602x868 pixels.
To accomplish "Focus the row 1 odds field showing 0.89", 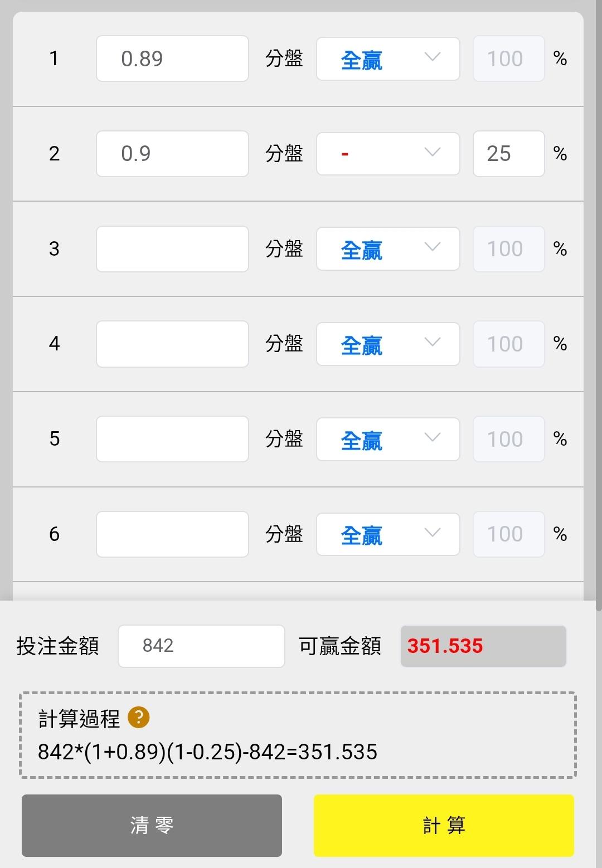I will pyautogui.click(x=172, y=58).
